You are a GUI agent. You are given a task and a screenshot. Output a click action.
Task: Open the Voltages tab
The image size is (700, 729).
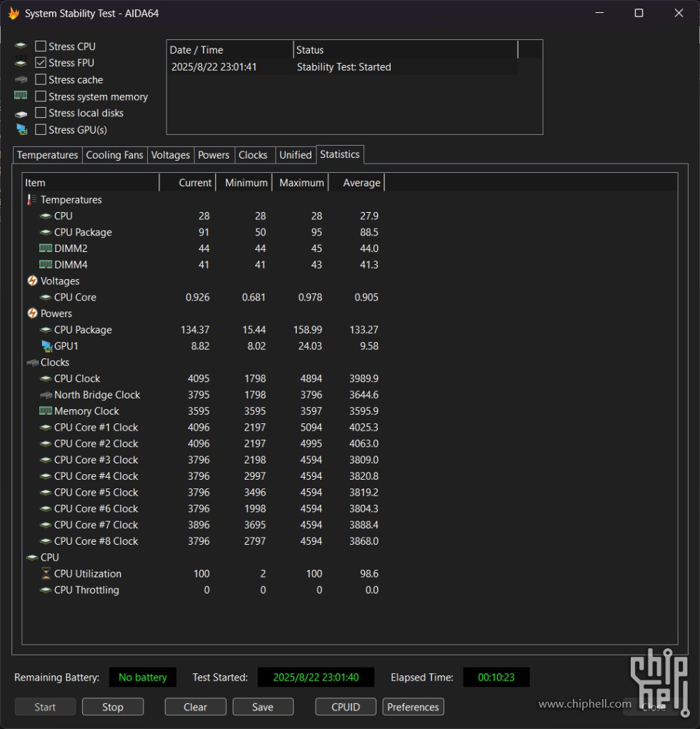point(170,155)
